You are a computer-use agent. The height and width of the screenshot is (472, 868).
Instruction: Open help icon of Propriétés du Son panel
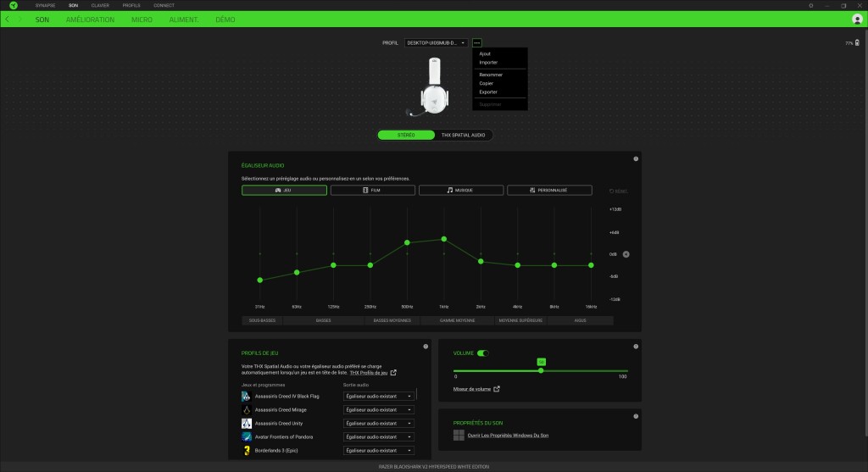636,416
